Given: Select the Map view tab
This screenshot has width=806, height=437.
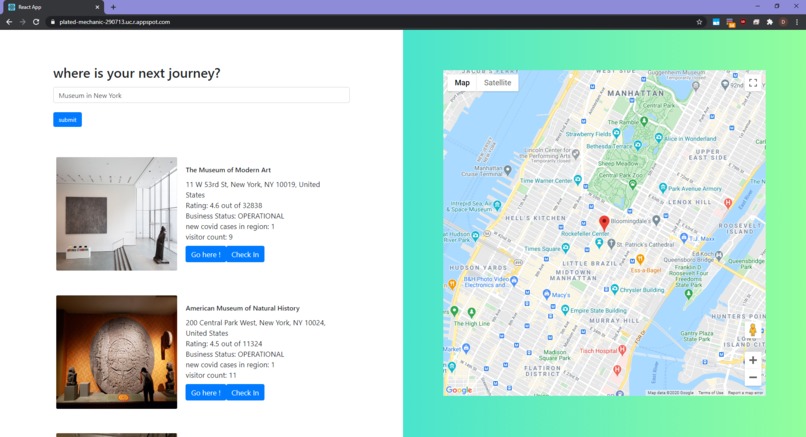Looking at the screenshot, I should point(462,83).
